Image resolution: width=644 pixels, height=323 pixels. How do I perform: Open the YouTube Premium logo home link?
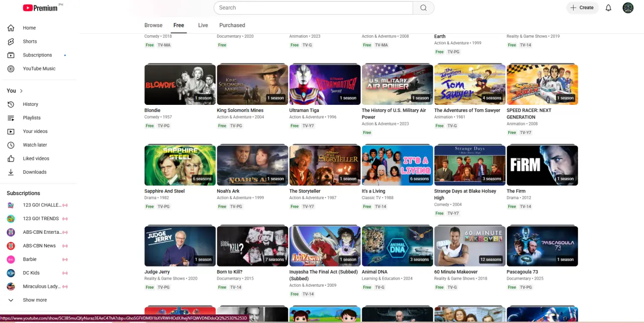[41, 8]
